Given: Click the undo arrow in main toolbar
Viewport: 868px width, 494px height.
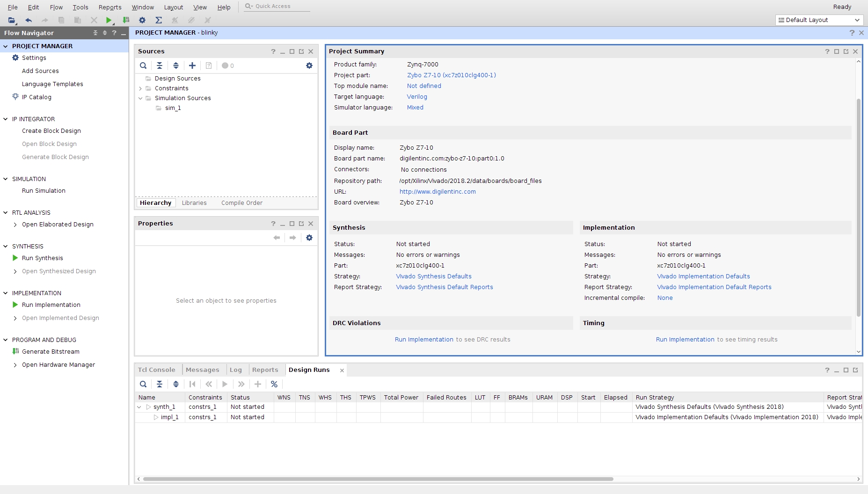Looking at the screenshot, I should [29, 20].
